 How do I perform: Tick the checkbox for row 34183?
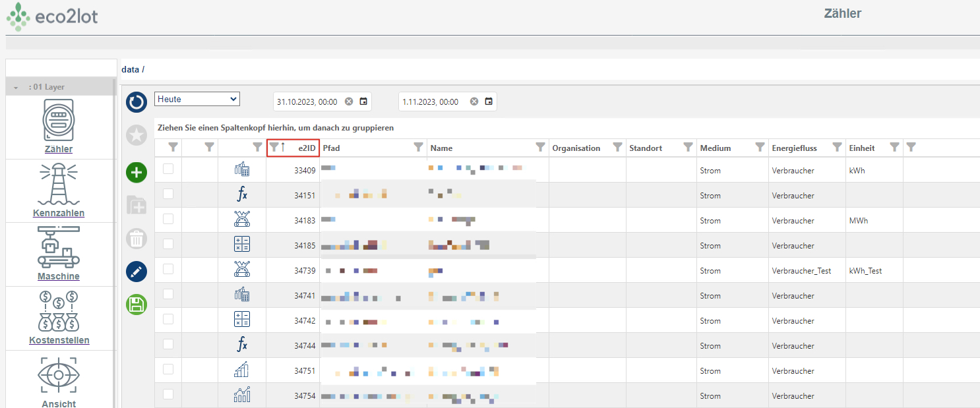point(168,219)
